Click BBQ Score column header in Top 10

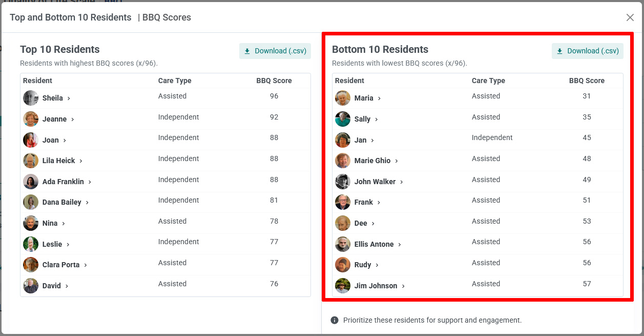click(274, 81)
